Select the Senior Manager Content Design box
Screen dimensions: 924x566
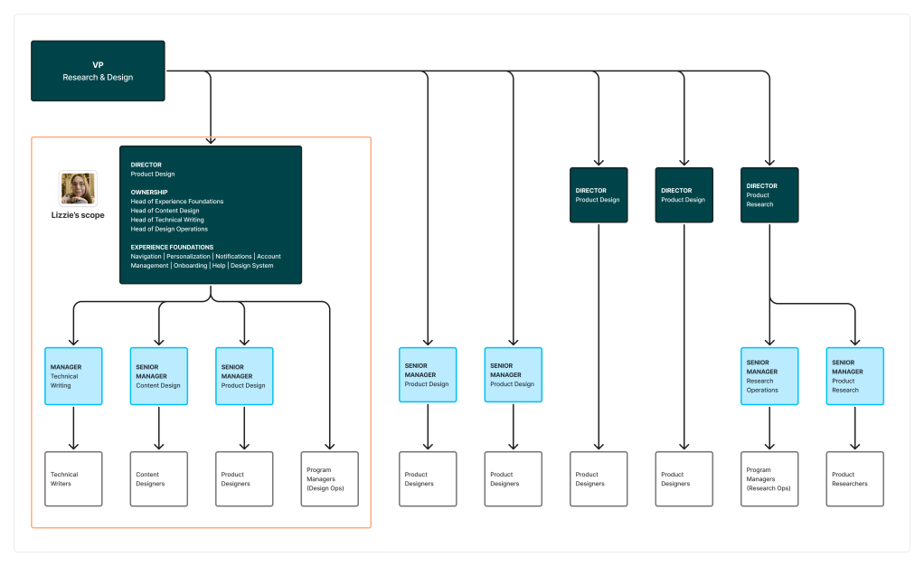click(159, 376)
